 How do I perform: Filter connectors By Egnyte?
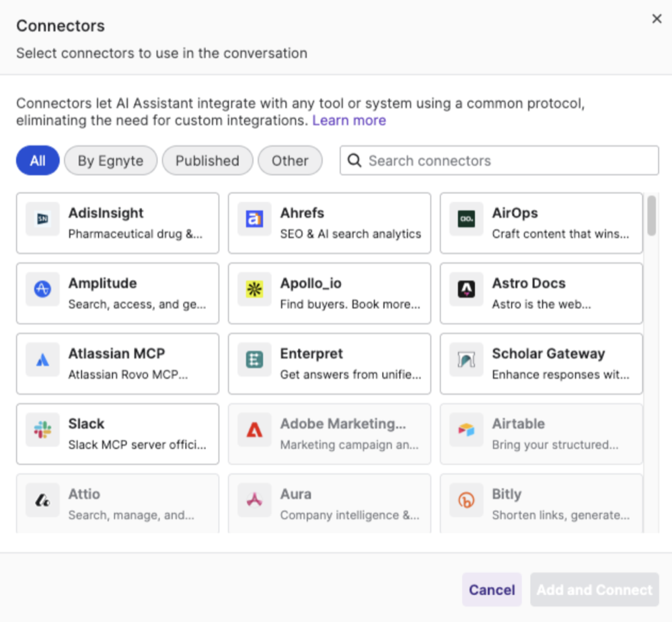(110, 160)
